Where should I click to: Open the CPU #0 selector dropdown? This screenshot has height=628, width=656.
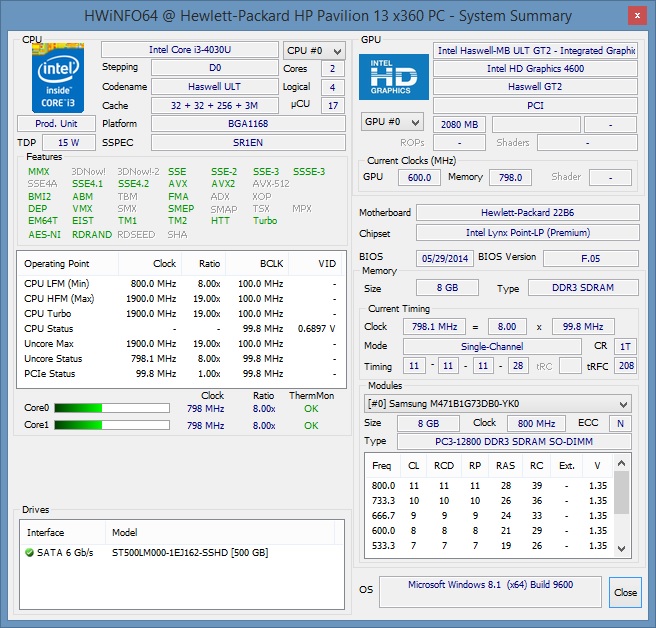click(314, 51)
